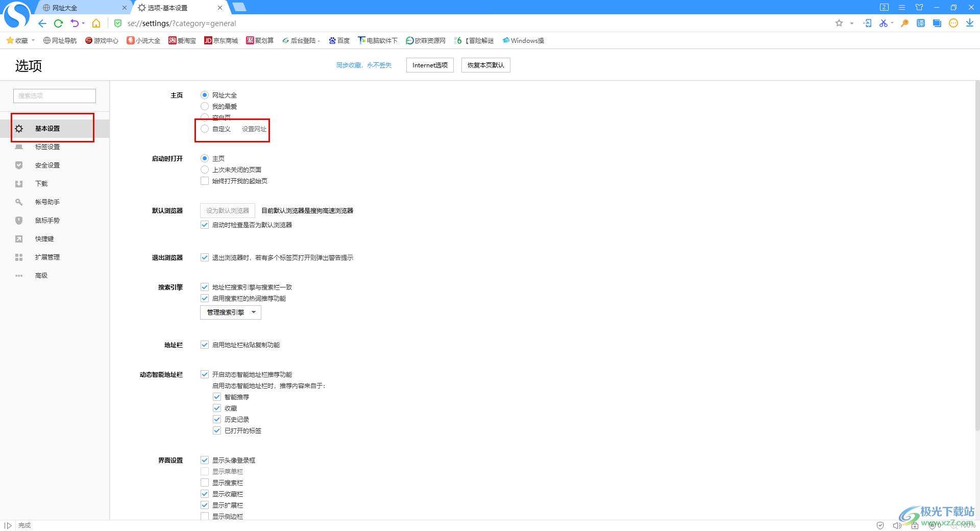The image size is (980, 531).
Task: Uncheck 地址栏搜索引擎与搜索栏一致
Action: pos(205,287)
